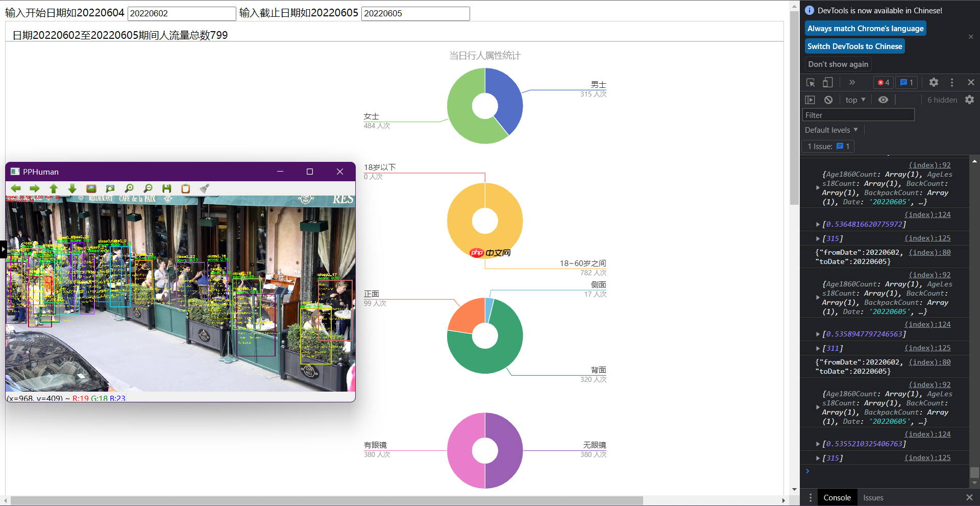This screenshot has width=980, height=506.
Task: Open DevTools settings gear in the main toolbar
Action: 934,82
